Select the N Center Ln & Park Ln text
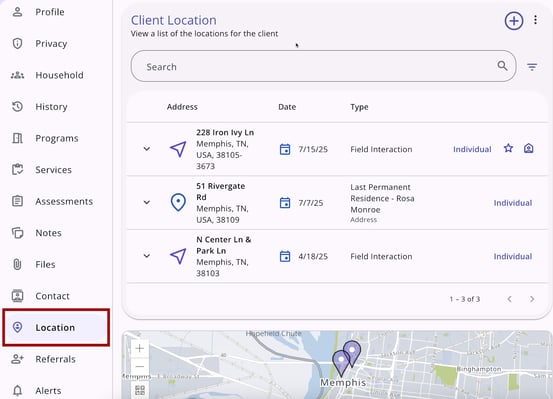Image resolution: width=553 pixels, height=399 pixels. click(x=224, y=245)
